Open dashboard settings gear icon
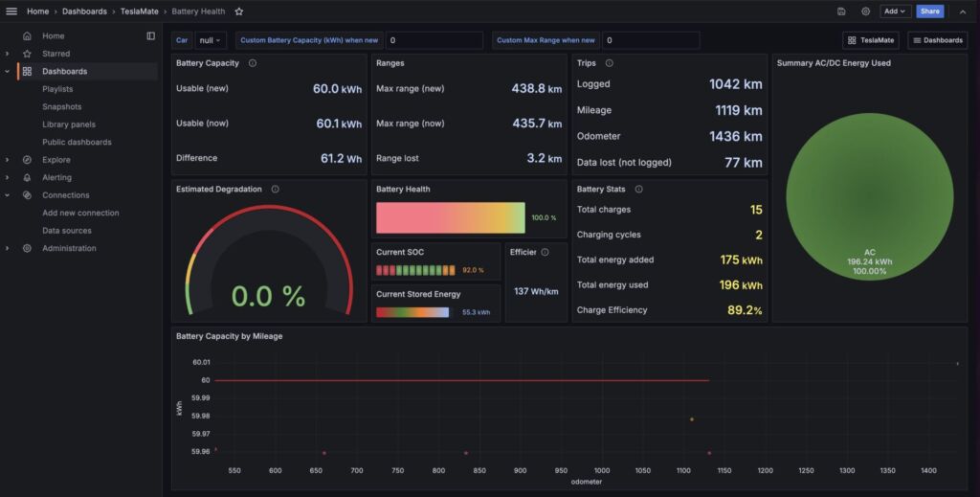 865,11
